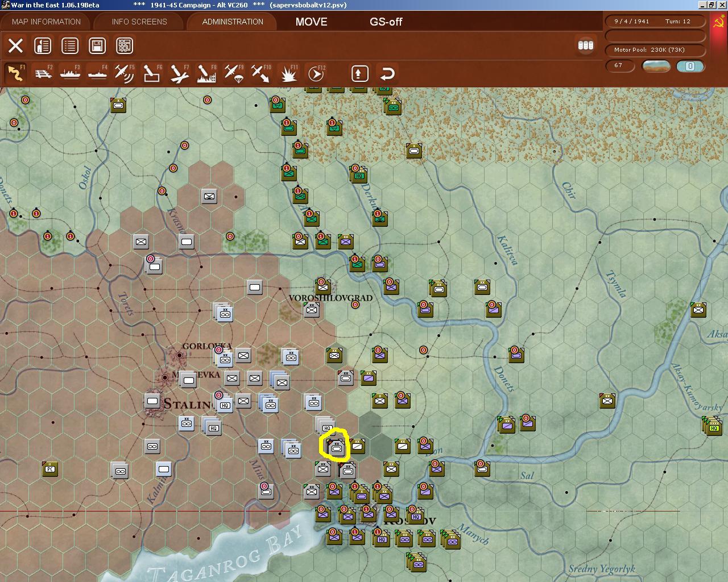This screenshot has height=582, width=728.
Task: Click the TAGANROG BAY label
Action: (226, 556)
